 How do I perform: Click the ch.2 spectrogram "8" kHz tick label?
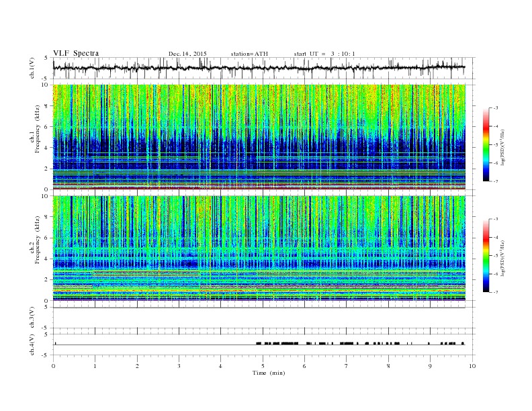tap(46, 217)
